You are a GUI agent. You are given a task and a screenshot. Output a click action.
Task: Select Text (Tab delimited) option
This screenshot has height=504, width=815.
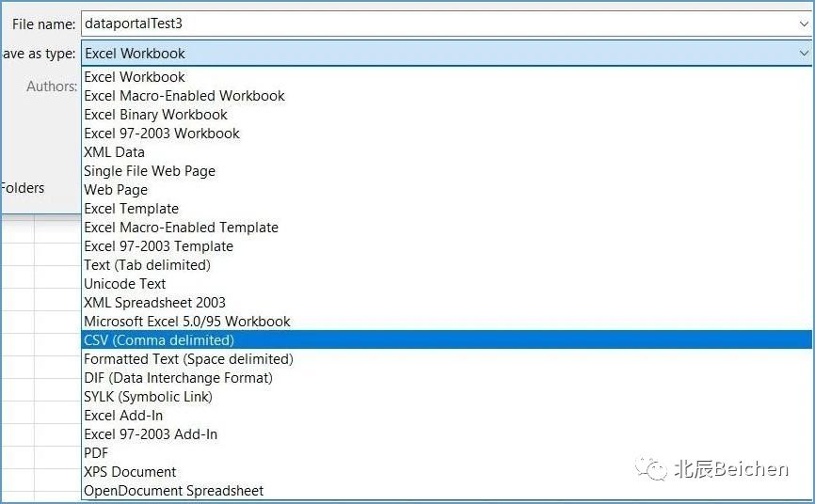point(147,265)
